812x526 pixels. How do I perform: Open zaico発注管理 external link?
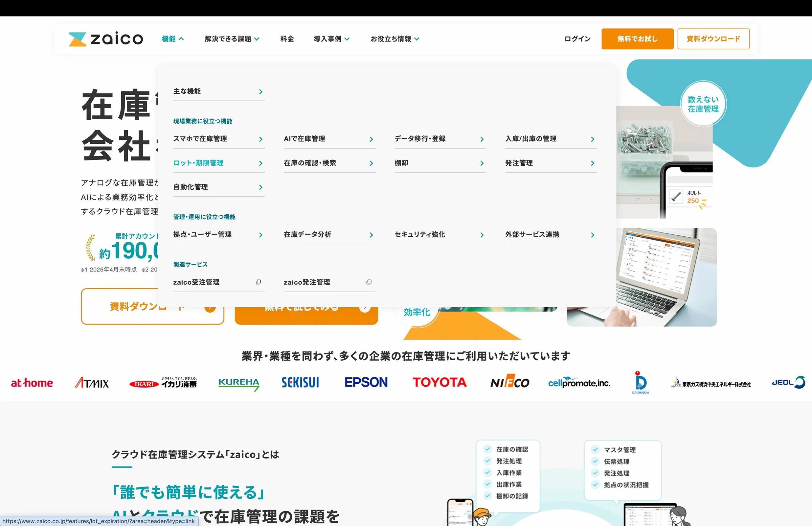pos(329,282)
